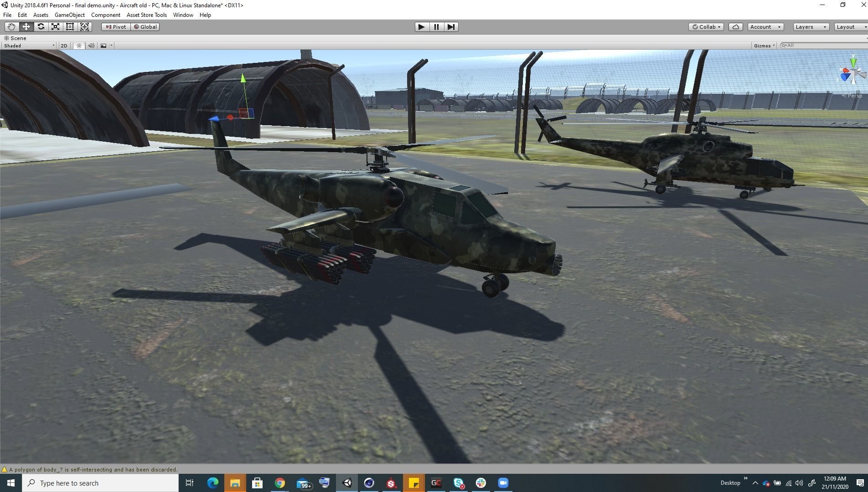Open the Microsoft Store taskbar icon
Image resolution: width=868 pixels, height=492 pixels.
click(x=258, y=483)
